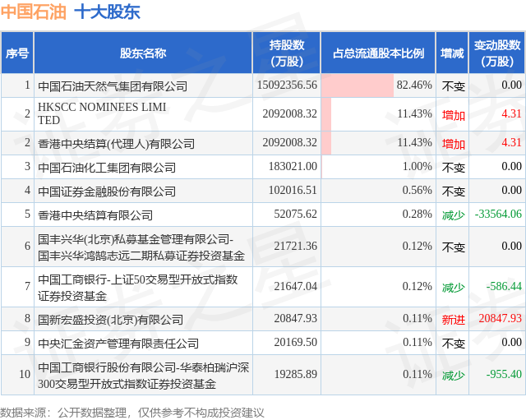Click 4.31 in the 香港中央结算(代理人) row
The height and width of the screenshot is (420, 526).
[511, 142]
